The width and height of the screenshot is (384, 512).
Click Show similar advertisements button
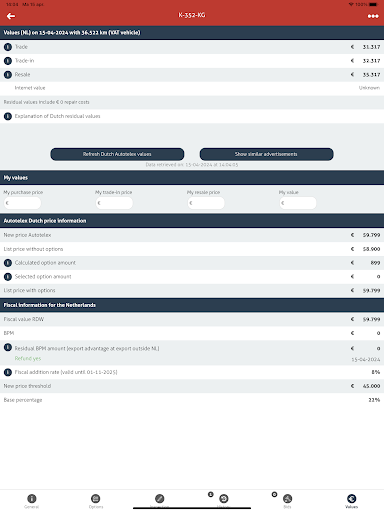[x=266, y=154]
